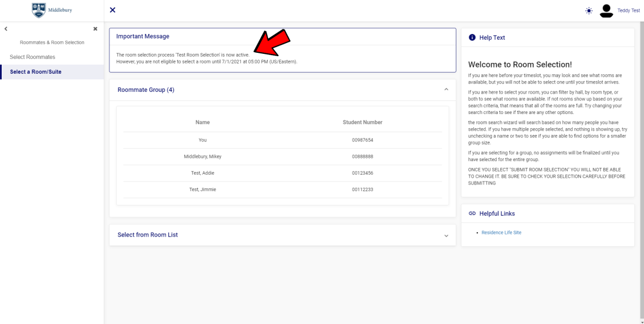Collapse the Roommate Group (4) panel chevron
The height and width of the screenshot is (324, 644).
point(446,90)
